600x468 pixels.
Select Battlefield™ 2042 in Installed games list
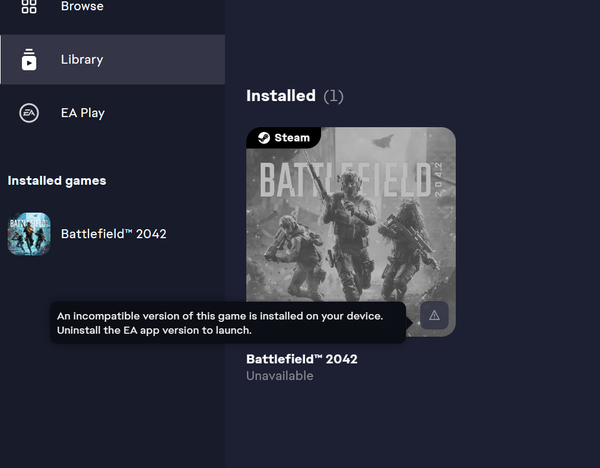pos(112,234)
